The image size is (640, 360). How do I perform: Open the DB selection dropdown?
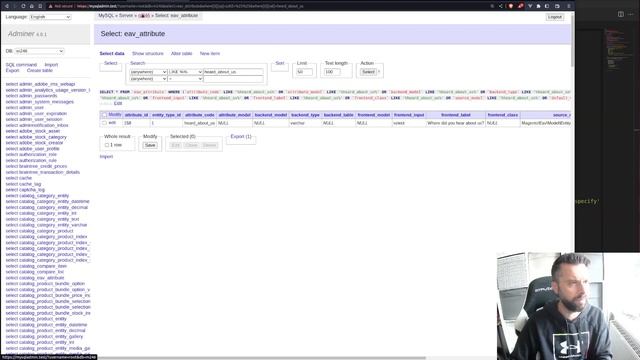click(40, 51)
